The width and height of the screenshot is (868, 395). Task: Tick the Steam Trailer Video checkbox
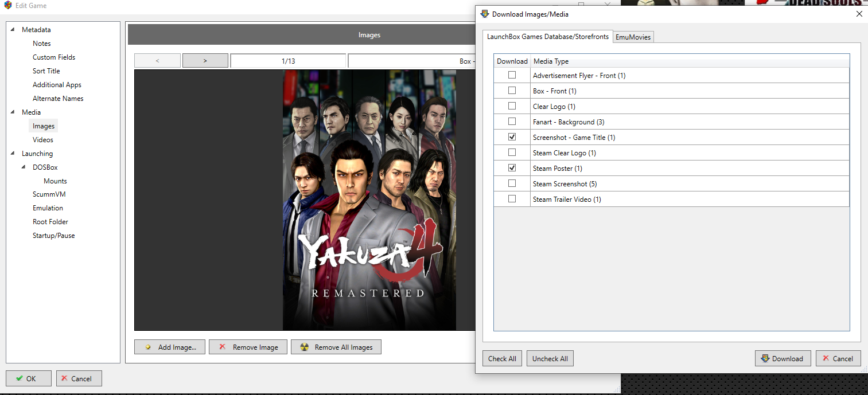click(512, 199)
